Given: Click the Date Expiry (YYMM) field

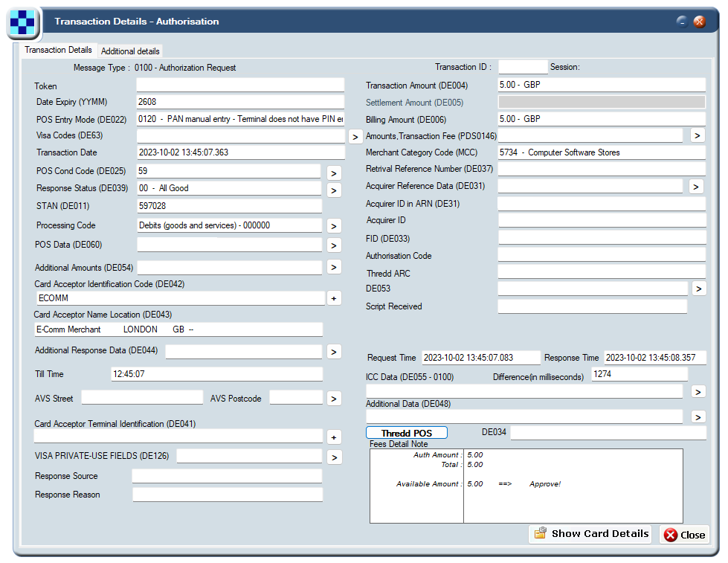Looking at the screenshot, I should [240, 102].
